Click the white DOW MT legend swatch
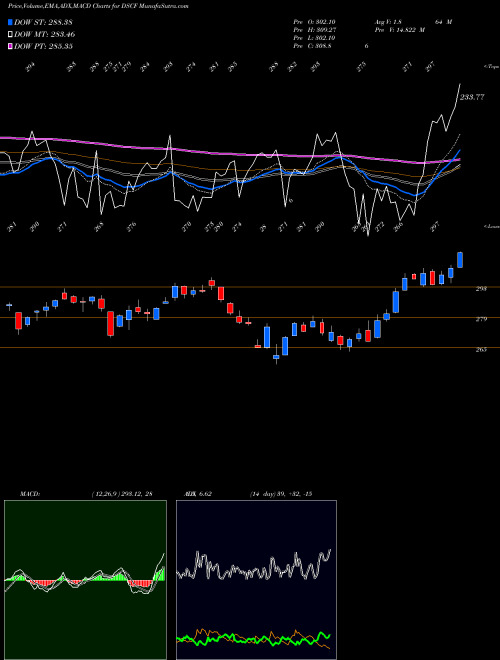 (10, 34)
